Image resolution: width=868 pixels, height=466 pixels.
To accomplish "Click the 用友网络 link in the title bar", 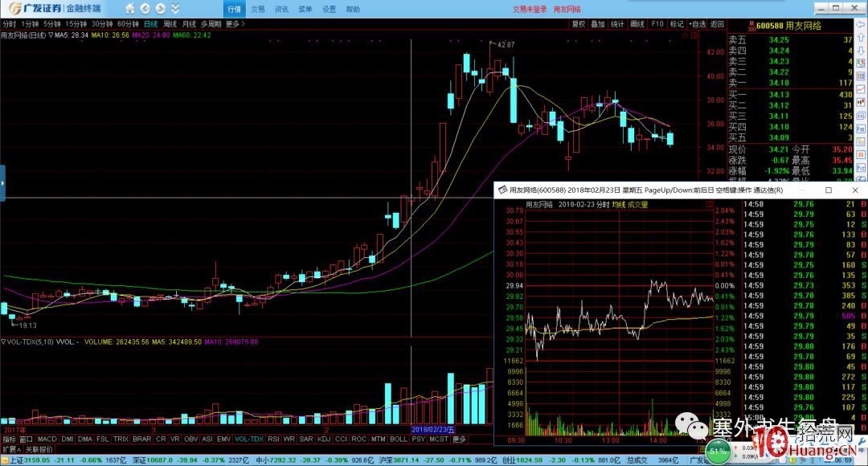I will pos(567,9).
